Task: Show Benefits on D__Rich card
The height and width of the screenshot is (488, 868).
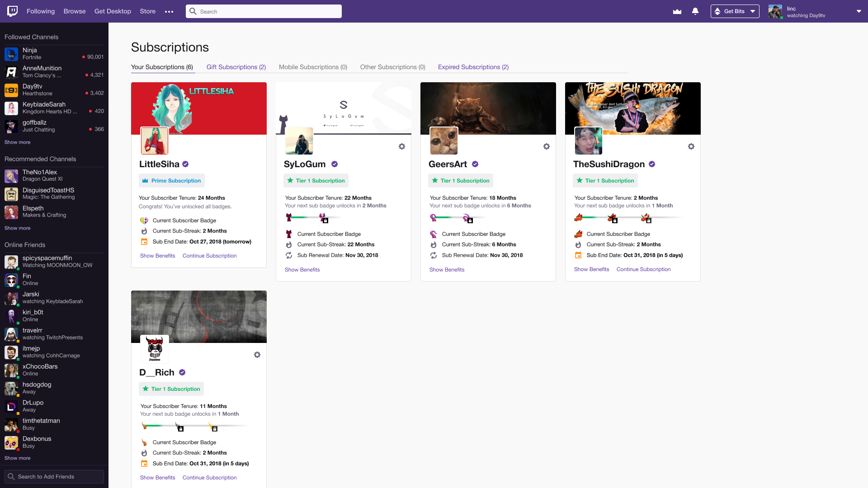Action: [157, 478]
